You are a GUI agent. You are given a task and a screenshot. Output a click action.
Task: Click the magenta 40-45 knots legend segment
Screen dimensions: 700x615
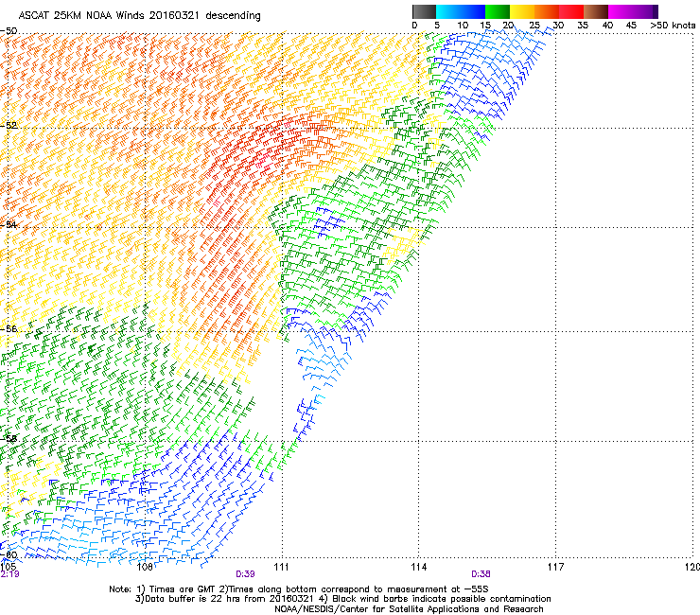[x=621, y=11]
